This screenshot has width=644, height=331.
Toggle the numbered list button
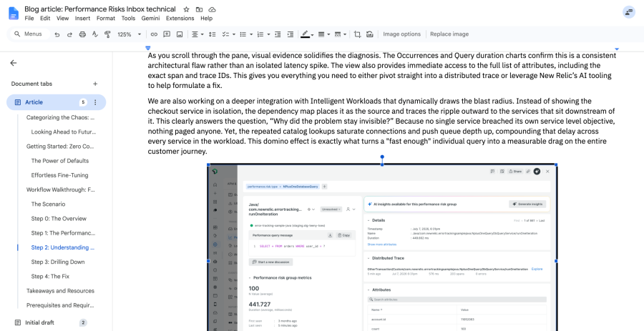point(260,34)
